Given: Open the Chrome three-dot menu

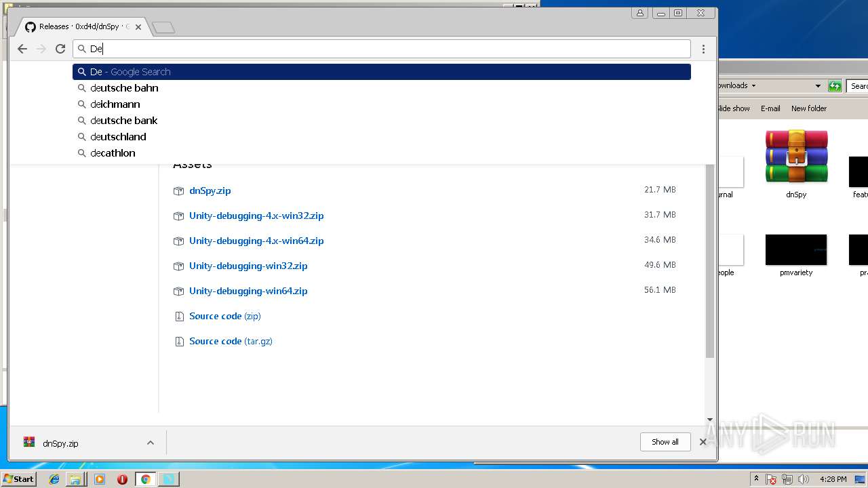Looking at the screenshot, I should (703, 49).
